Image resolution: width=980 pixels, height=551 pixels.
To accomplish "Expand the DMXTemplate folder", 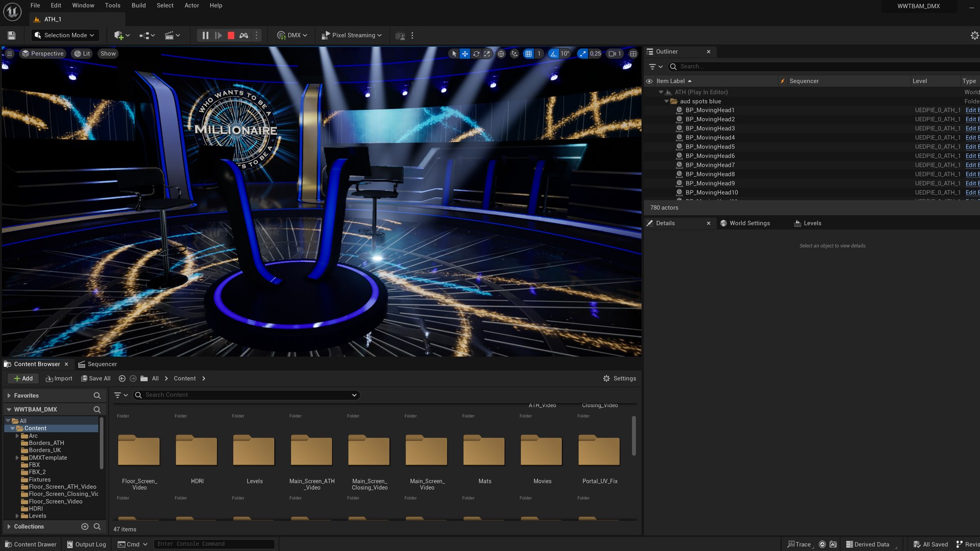I will (x=17, y=458).
